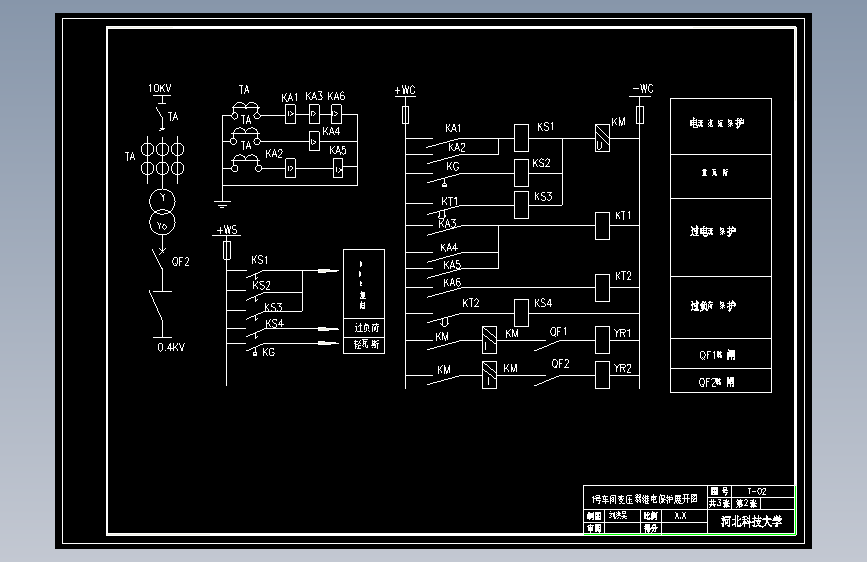The image size is (867, 562).
Task: Select the 过电流保护 legend cell
Action: point(721,237)
